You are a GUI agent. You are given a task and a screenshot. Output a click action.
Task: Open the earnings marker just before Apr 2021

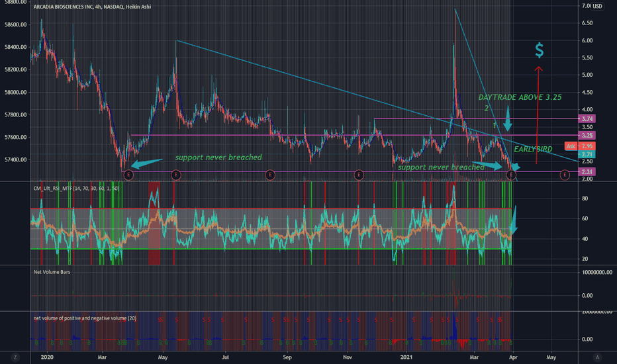click(x=511, y=175)
